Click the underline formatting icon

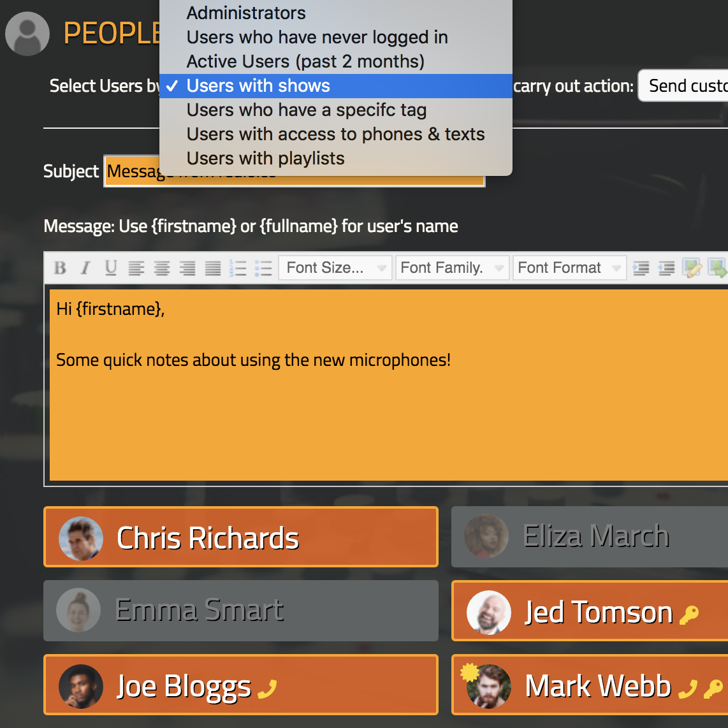click(111, 268)
